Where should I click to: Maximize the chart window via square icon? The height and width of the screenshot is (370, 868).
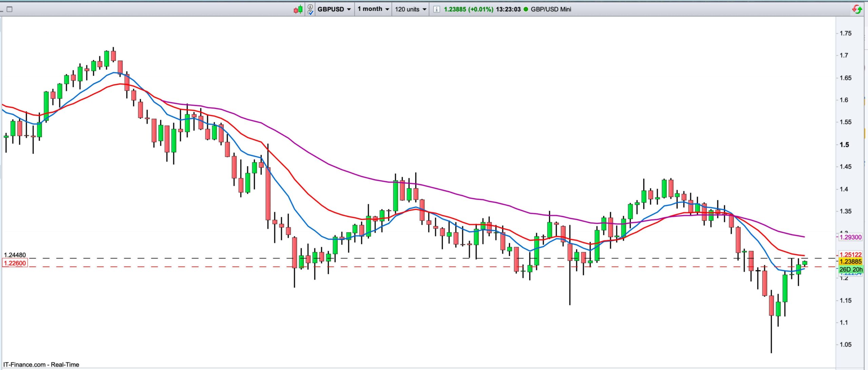[9, 9]
